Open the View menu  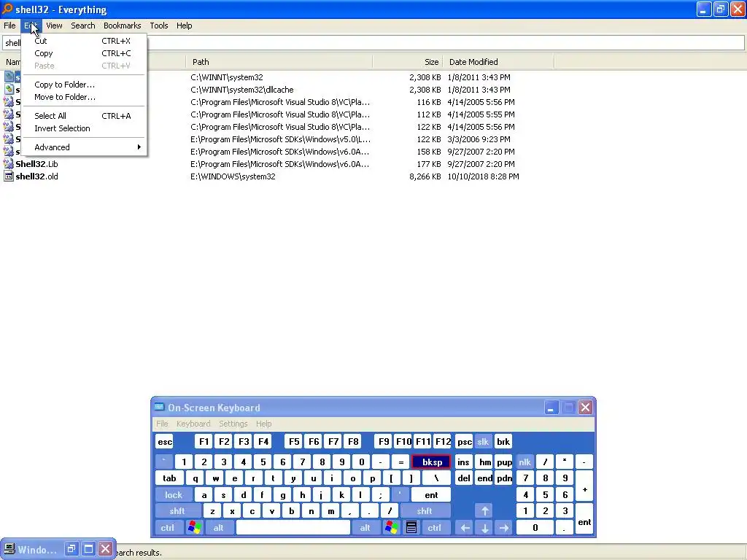pyautogui.click(x=54, y=26)
